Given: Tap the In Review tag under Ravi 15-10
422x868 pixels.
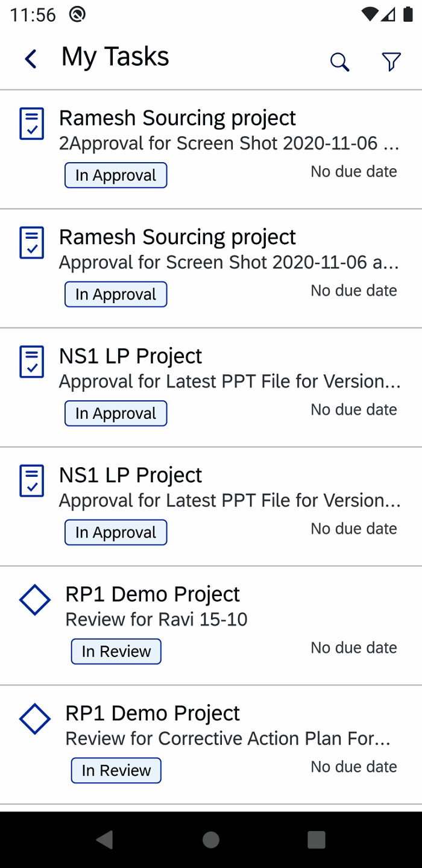Looking at the screenshot, I should tap(116, 652).
